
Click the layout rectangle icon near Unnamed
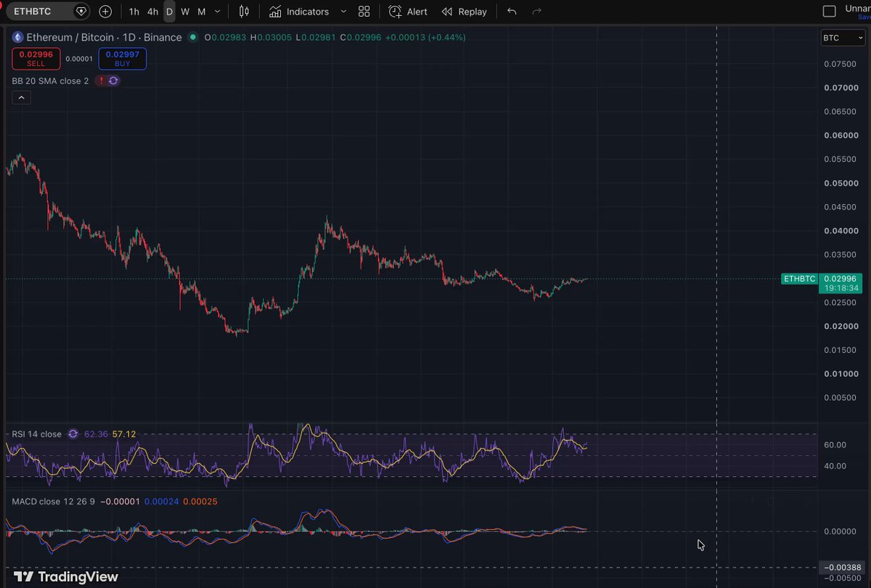pyautogui.click(x=829, y=12)
